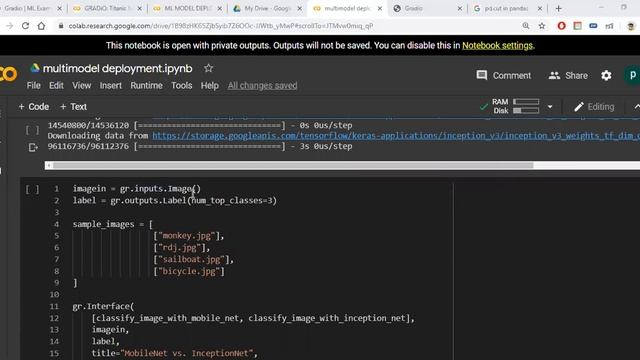Click the gr.Interface( code line

(103, 306)
